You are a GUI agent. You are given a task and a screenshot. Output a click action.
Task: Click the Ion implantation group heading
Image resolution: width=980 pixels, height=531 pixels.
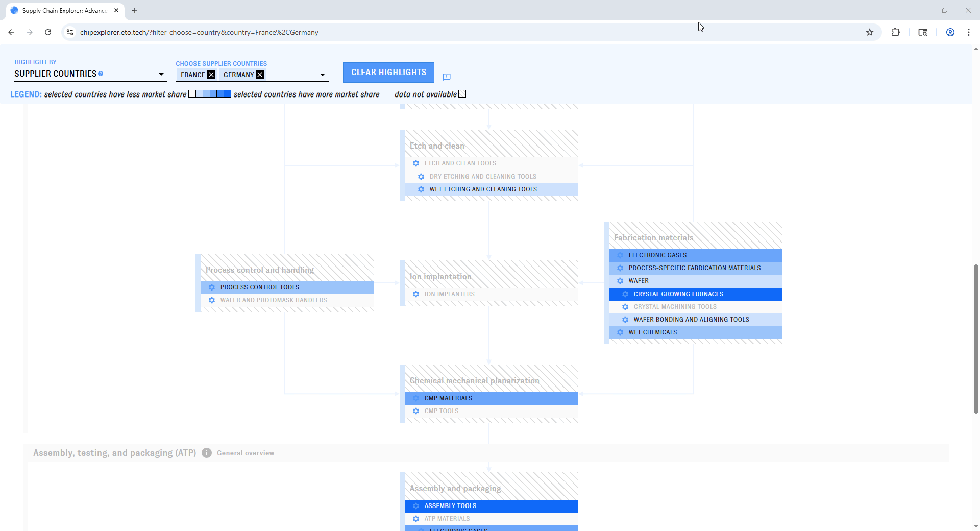coord(440,277)
